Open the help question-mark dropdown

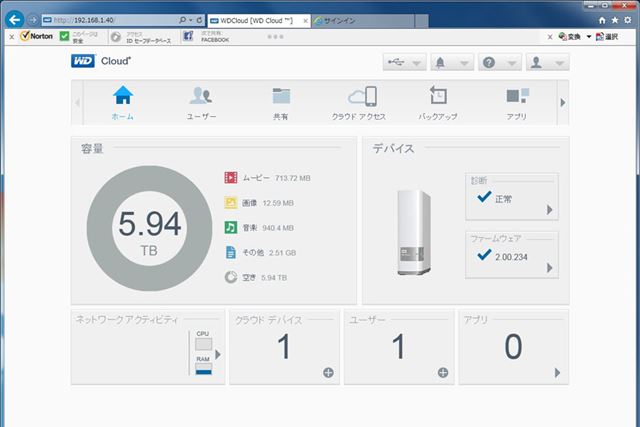(500, 62)
